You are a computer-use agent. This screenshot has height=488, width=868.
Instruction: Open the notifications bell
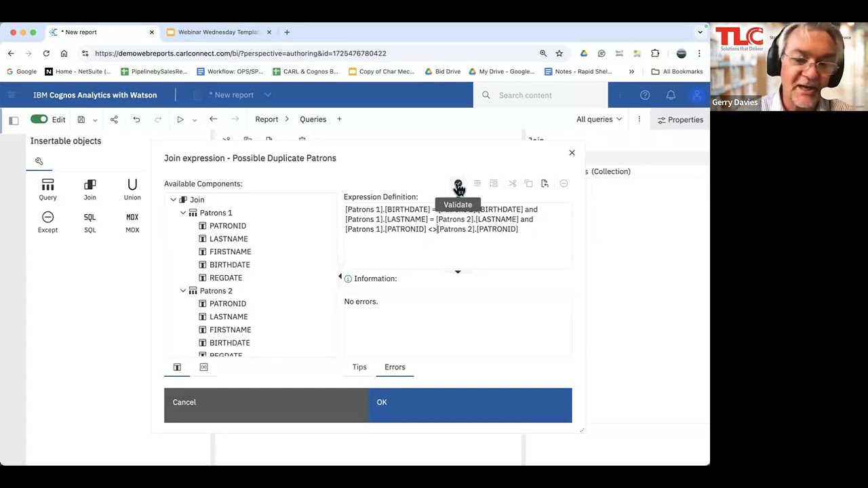(x=671, y=96)
